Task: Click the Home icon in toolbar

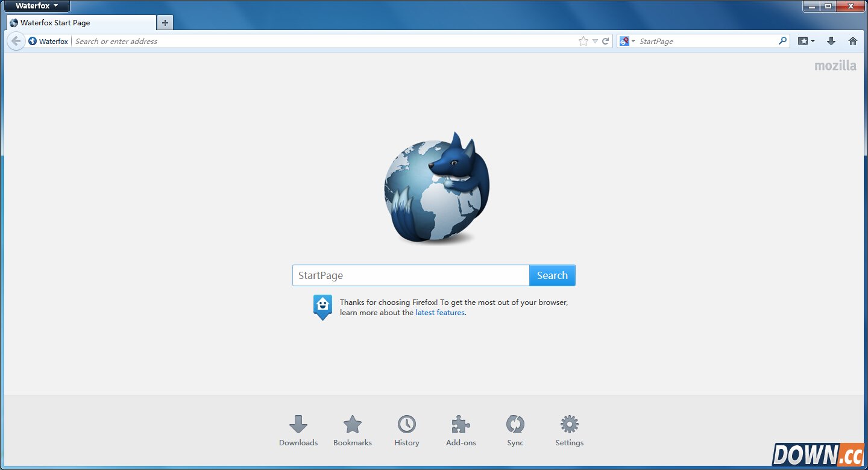Action: (x=852, y=41)
